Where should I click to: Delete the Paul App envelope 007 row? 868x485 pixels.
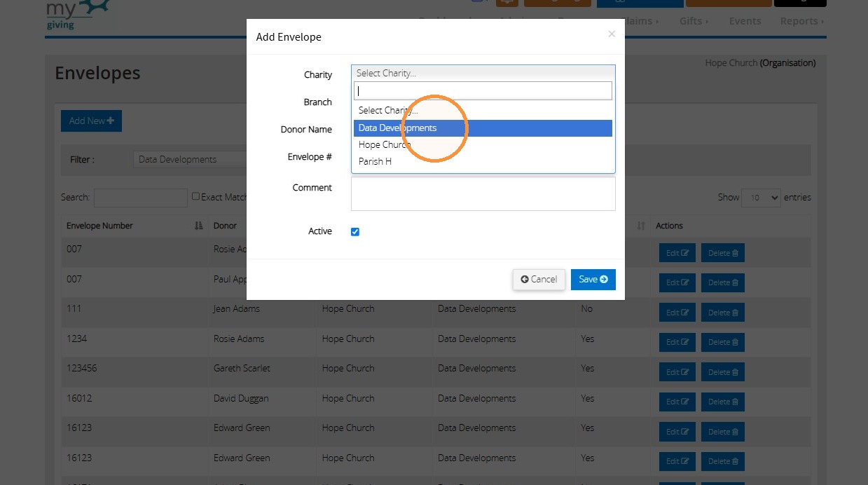[723, 282]
